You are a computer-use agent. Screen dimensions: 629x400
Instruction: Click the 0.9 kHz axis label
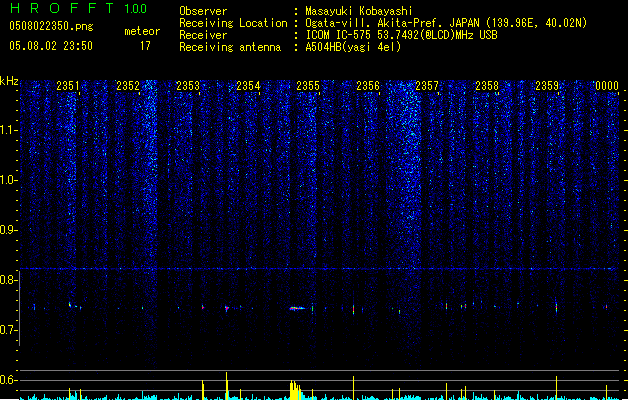(9, 230)
